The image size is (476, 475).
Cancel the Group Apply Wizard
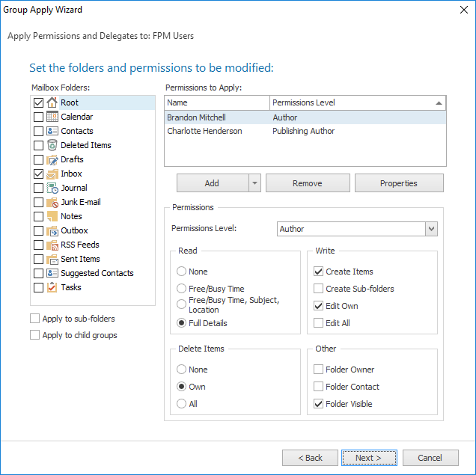coord(430,458)
